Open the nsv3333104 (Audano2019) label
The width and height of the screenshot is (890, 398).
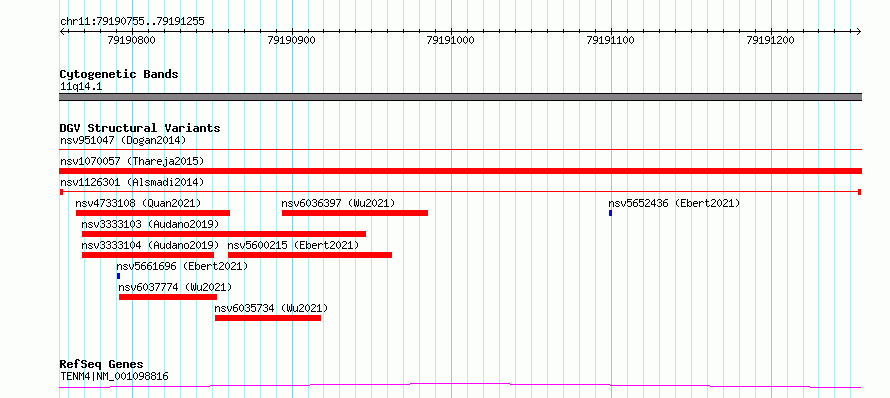coord(150,245)
